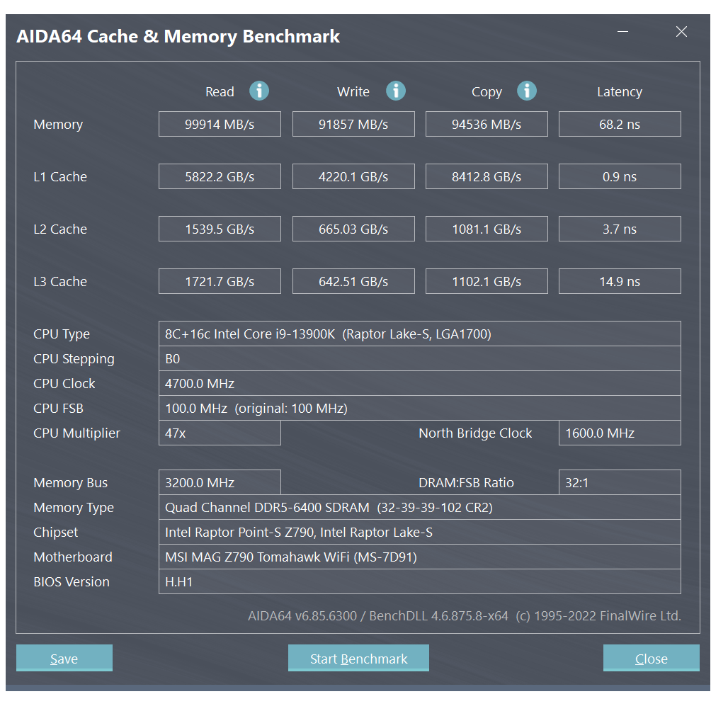Click the CPU Clock value 4700.0 MHz
Viewport: 728px width, 711px height.
click(x=420, y=383)
